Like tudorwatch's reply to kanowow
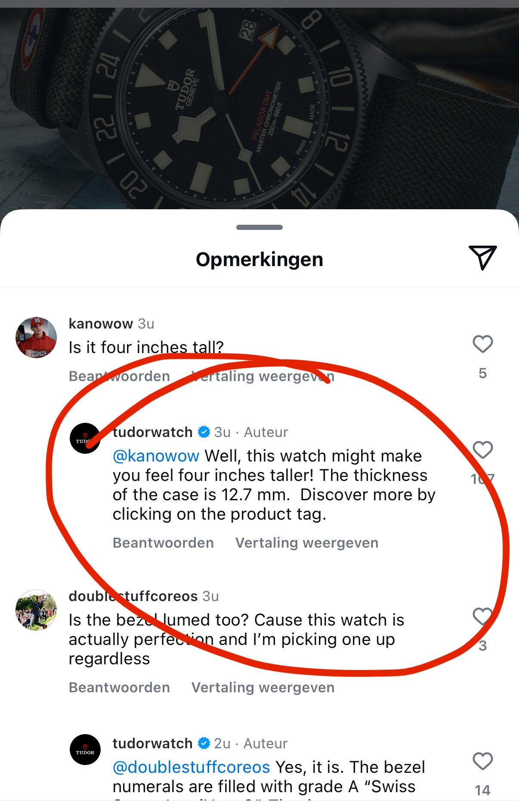Image resolution: width=519 pixels, height=812 pixels. click(x=482, y=450)
